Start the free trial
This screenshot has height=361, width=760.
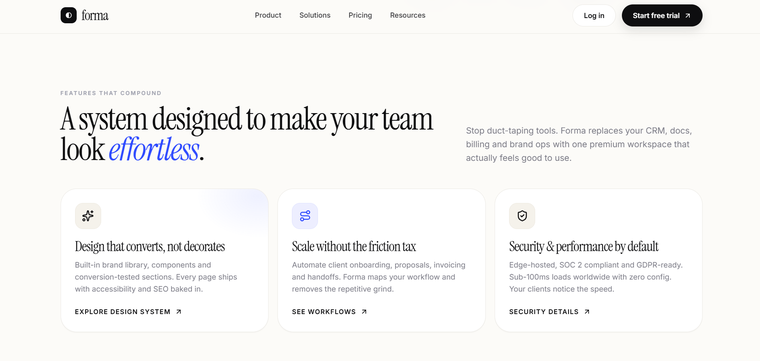pyautogui.click(x=662, y=16)
